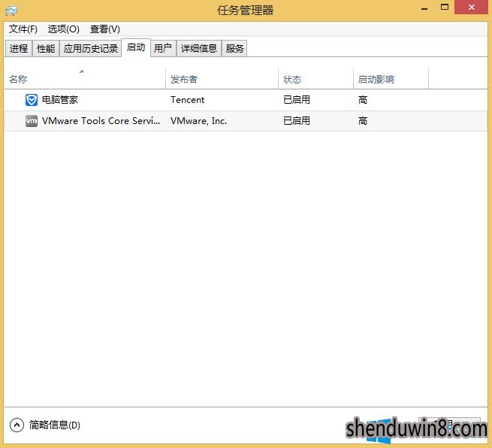Screen dimensions: 492x448
Task: Open the 查看(V) menu
Action: [x=105, y=29]
